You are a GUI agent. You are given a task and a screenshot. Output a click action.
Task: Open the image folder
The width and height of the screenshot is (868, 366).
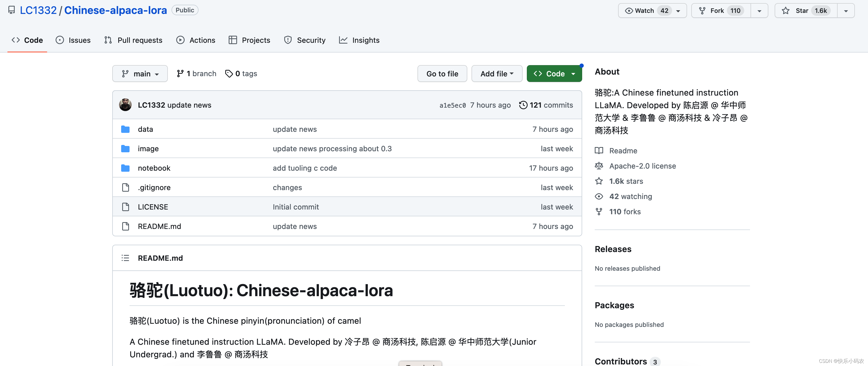148,149
